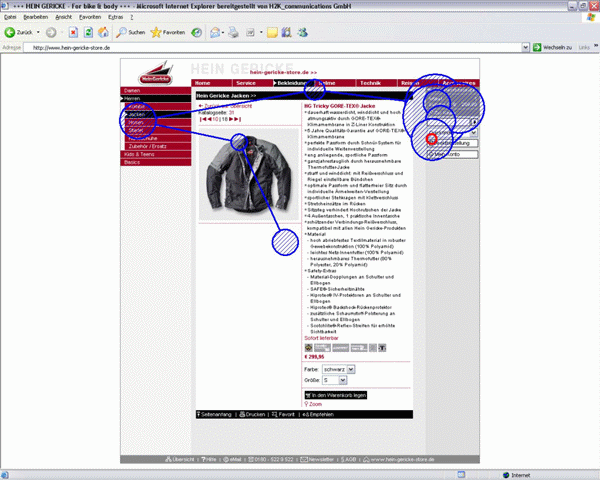Screen dimensions: 600x480
Task: Click Empfehlen in black footer bar
Action: coord(318,415)
